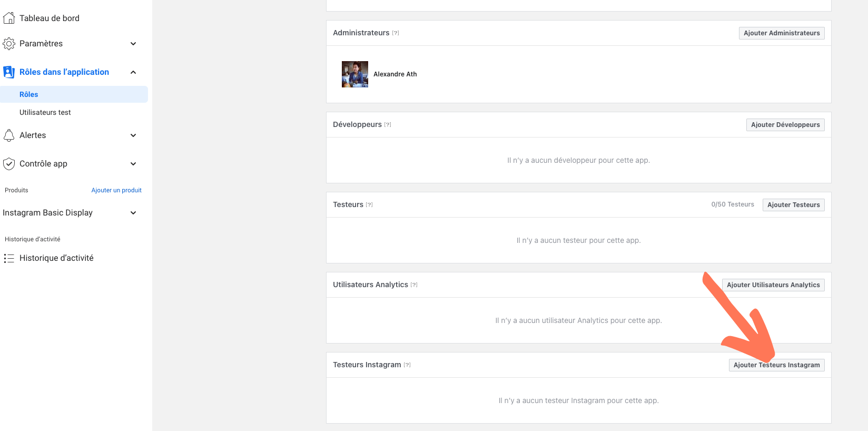Click the Rôles dans l'application badge icon
Image resolution: width=868 pixels, height=431 pixels.
[x=9, y=72]
